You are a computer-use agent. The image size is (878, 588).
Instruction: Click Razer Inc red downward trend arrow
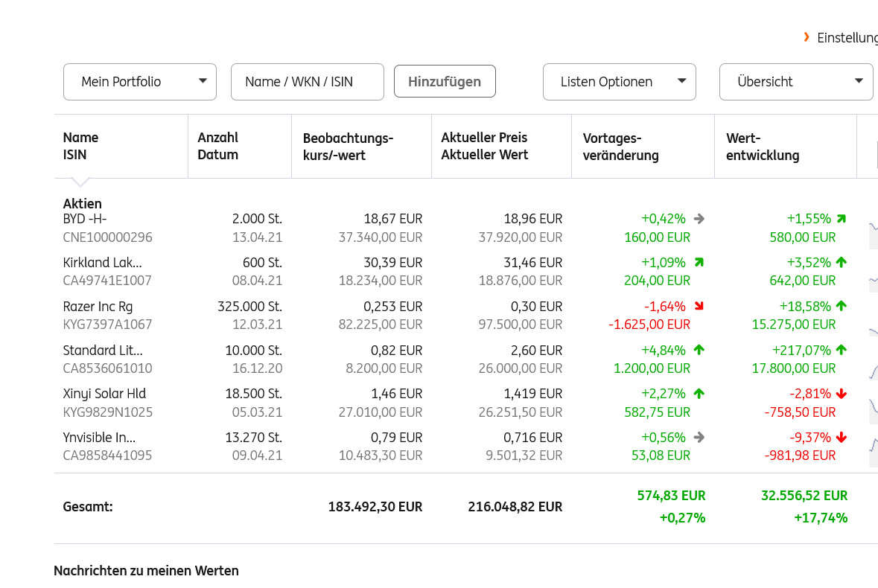coord(699,307)
